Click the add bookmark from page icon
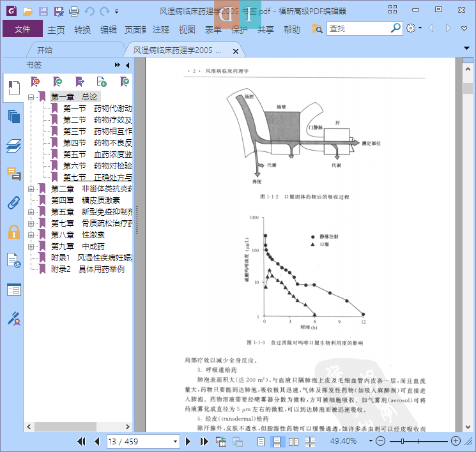This screenshot has height=452, width=476. [x=102, y=82]
